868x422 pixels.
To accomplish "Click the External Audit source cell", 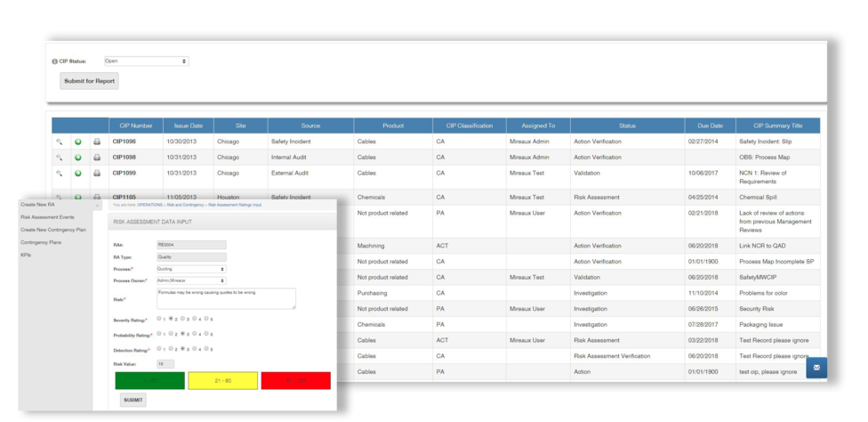I will tap(290, 174).
